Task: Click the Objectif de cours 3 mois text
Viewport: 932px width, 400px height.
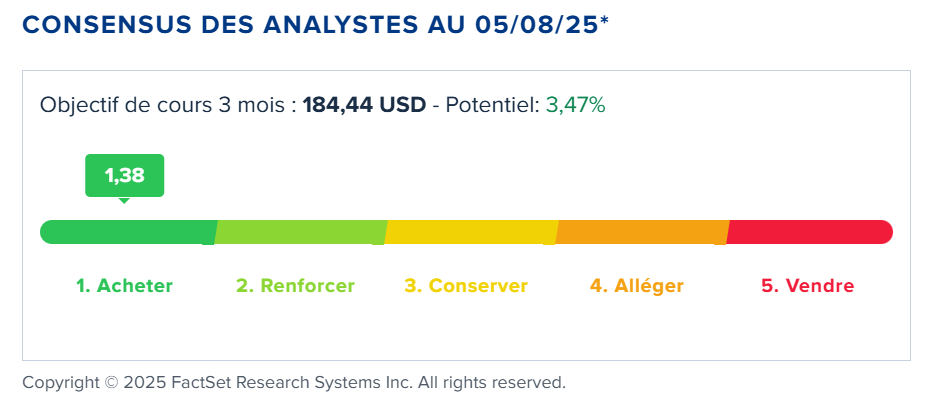Action: (x=164, y=106)
